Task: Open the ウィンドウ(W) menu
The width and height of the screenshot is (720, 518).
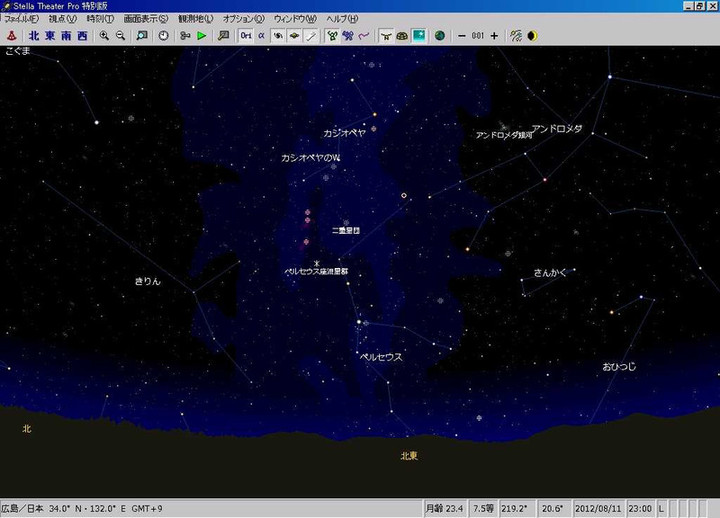Action: pos(295,19)
